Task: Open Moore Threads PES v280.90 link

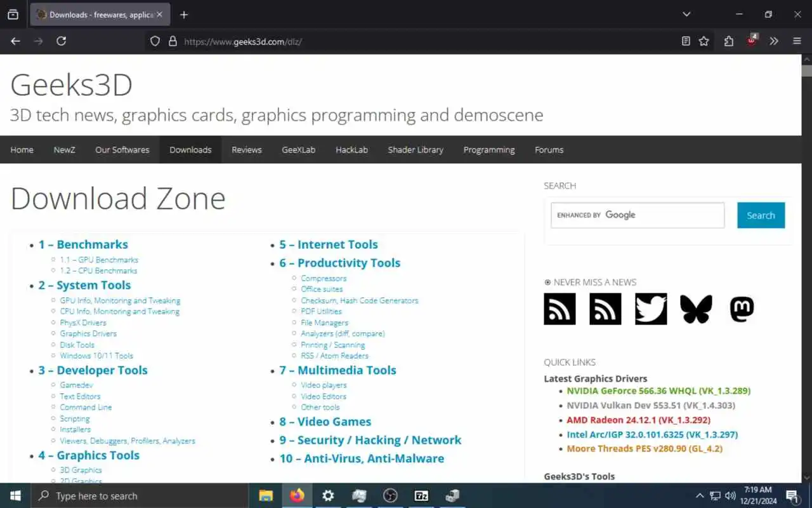Action: tap(645, 449)
